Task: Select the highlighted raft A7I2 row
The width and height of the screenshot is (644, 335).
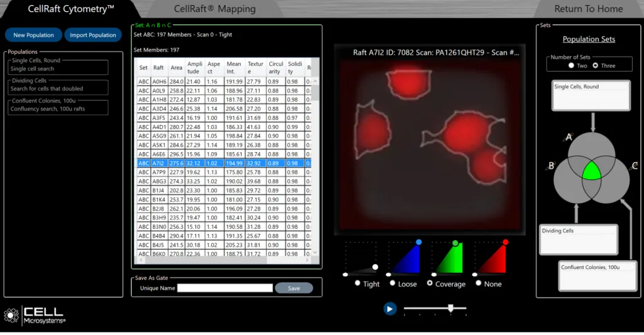Action: [224, 163]
